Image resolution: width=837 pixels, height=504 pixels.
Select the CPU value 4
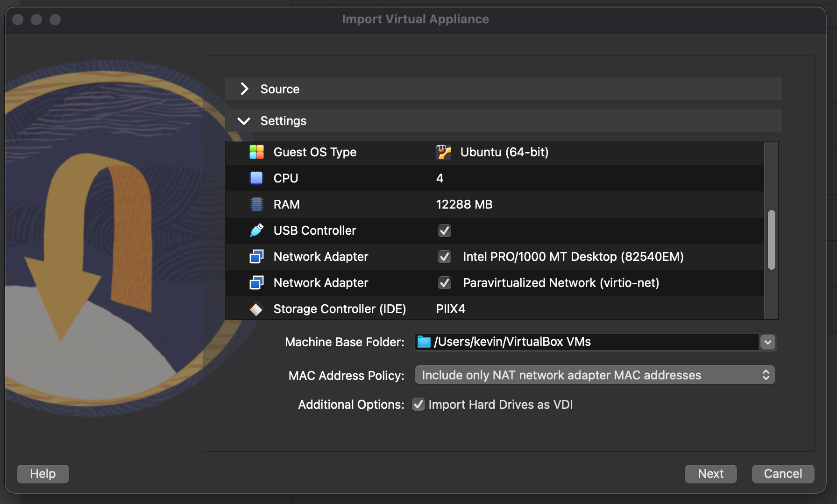440,178
